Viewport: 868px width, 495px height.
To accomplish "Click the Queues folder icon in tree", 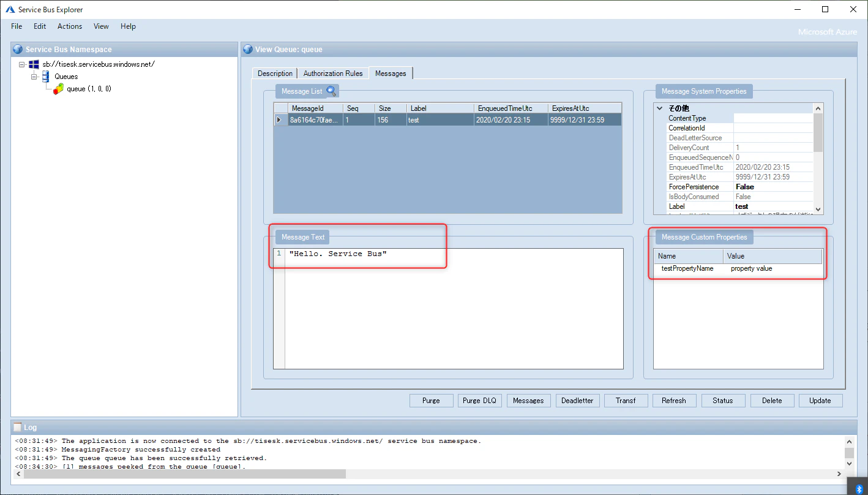I will point(45,77).
